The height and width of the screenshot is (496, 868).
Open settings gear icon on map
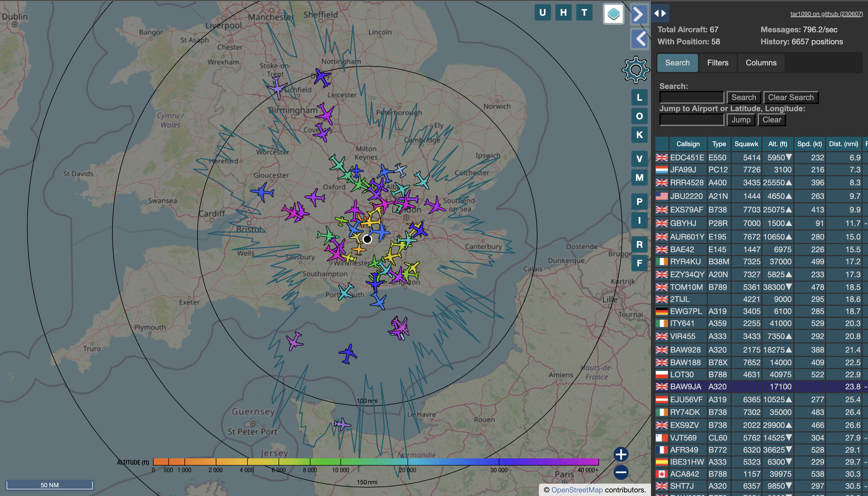pyautogui.click(x=635, y=70)
